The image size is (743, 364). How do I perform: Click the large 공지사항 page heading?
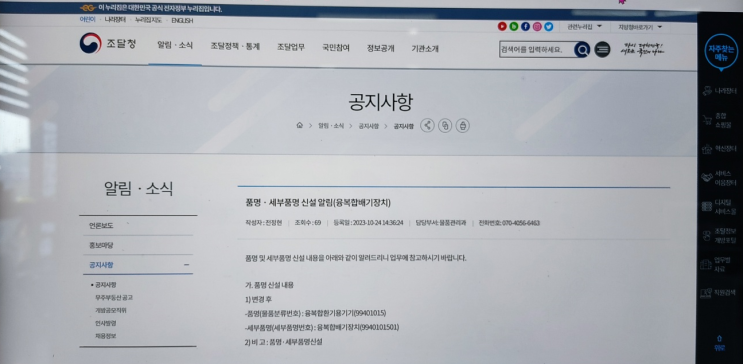coord(380,102)
